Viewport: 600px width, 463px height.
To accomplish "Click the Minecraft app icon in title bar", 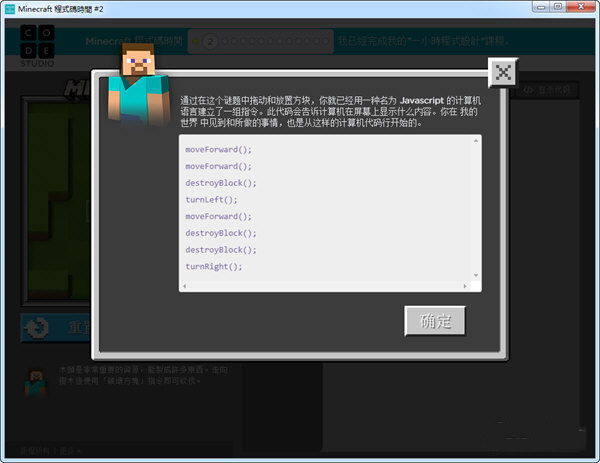I will (9, 8).
